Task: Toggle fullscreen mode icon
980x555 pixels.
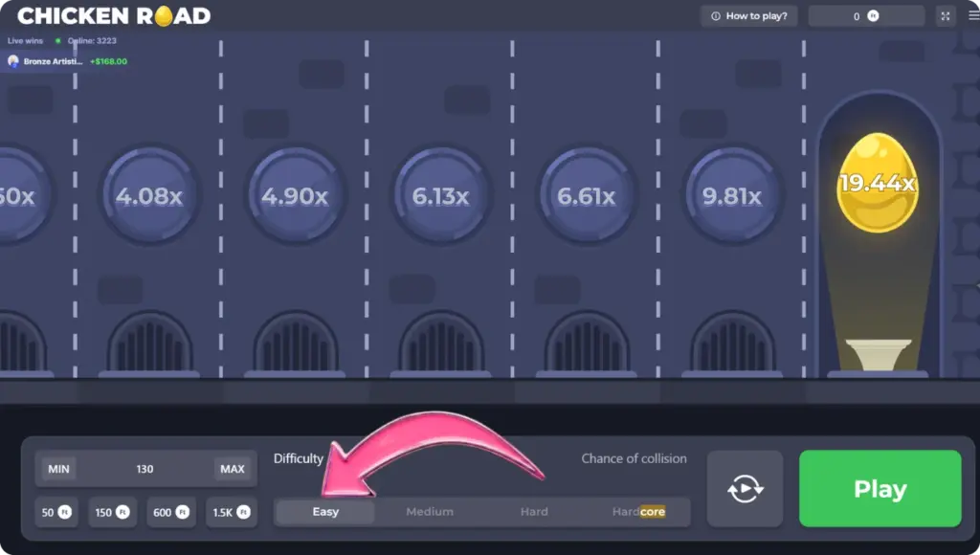Action: click(x=946, y=16)
